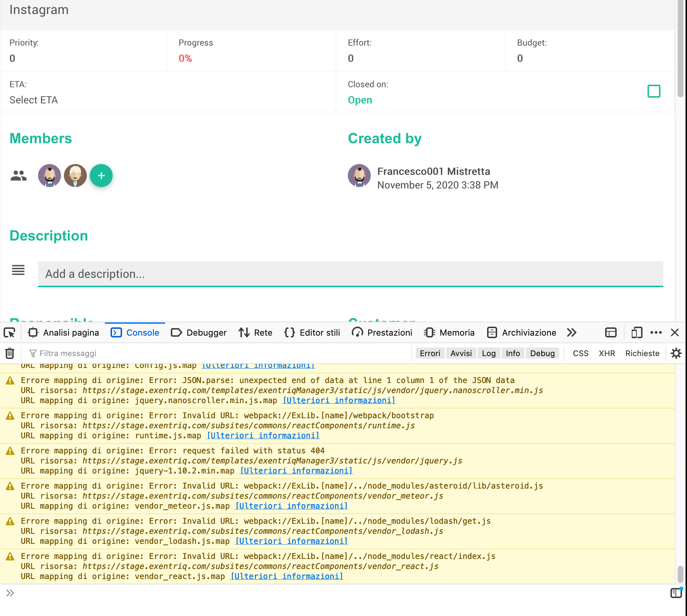Open the Select ETA picker

coord(34,100)
